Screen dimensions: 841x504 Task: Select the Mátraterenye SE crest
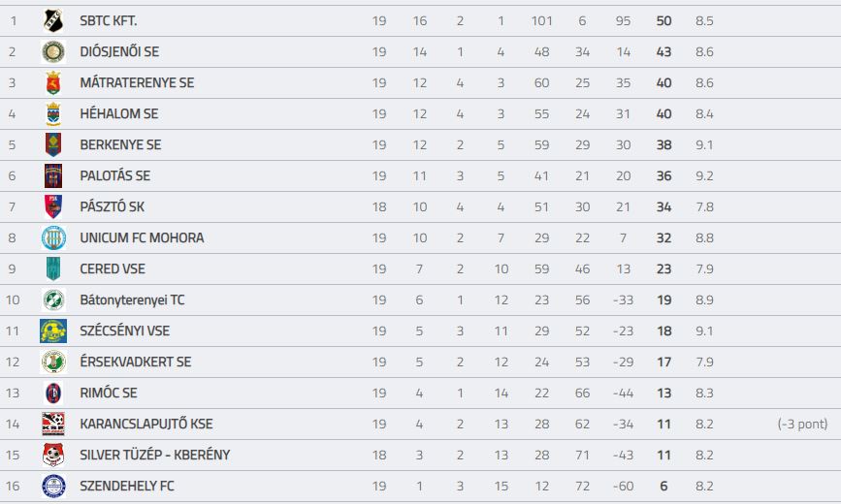[53, 83]
